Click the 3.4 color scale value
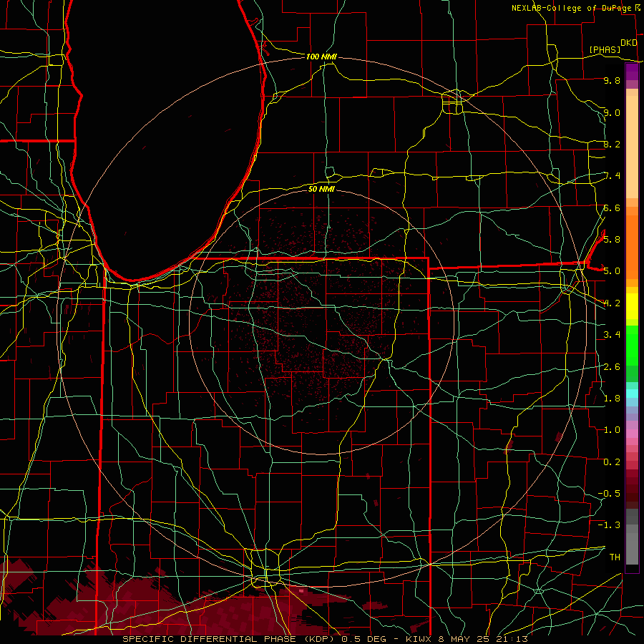This screenshot has width=644, height=644. [x=612, y=335]
